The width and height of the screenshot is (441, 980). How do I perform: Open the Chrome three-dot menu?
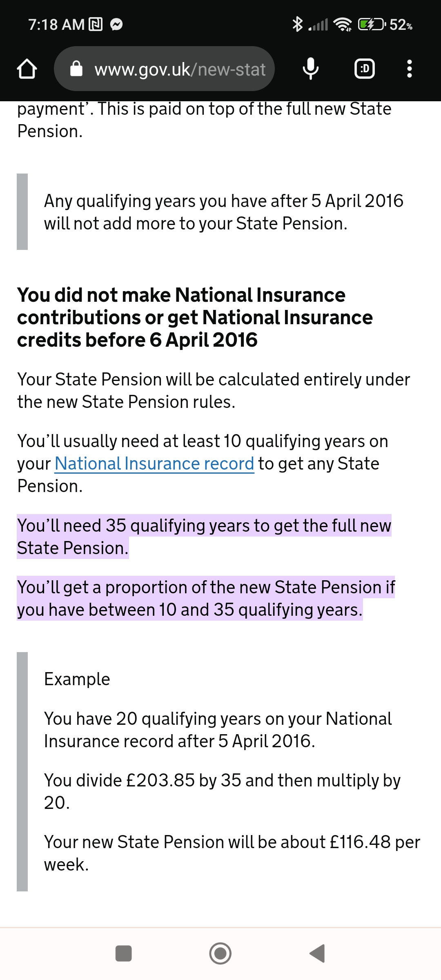409,69
